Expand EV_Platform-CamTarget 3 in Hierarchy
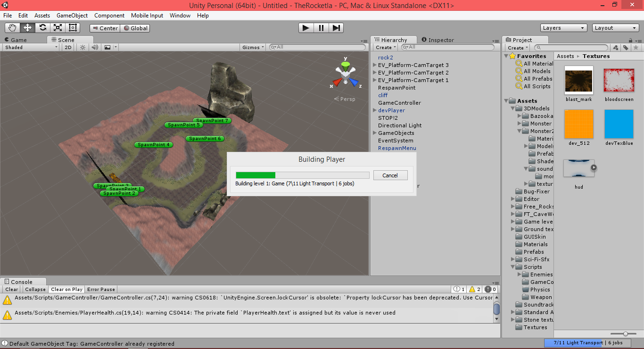 [375, 65]
